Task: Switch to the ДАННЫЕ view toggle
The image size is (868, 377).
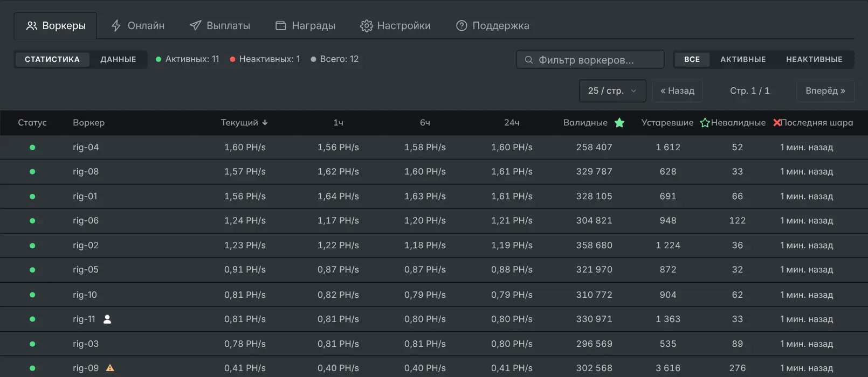Action: (x=118, y=59)
